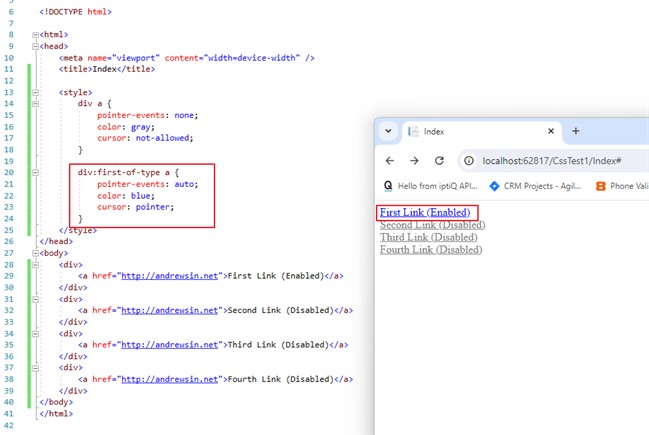Open the site information icon in address bar

click(469, 161)
